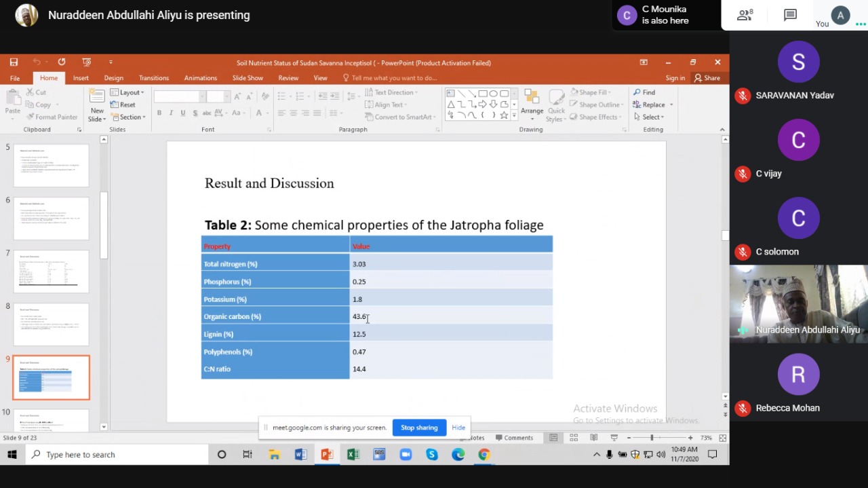The width and height of the screenshot is (868, 488).
Task: Switch to the Insert tab
Action: [x=81, y=78]
